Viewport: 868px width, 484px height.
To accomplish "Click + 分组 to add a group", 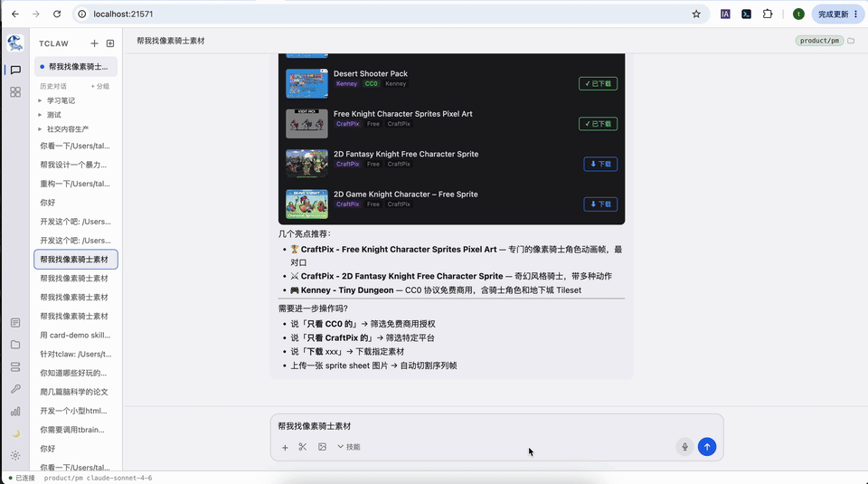I will coord(99,86).
